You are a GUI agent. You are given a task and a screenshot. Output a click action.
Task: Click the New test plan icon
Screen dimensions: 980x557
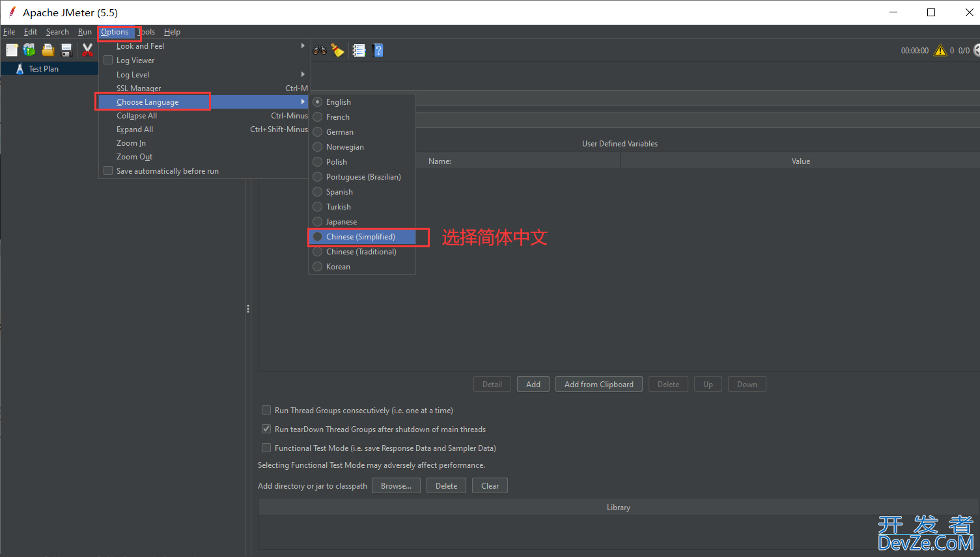pyautogui.click(x=12, y=50)
